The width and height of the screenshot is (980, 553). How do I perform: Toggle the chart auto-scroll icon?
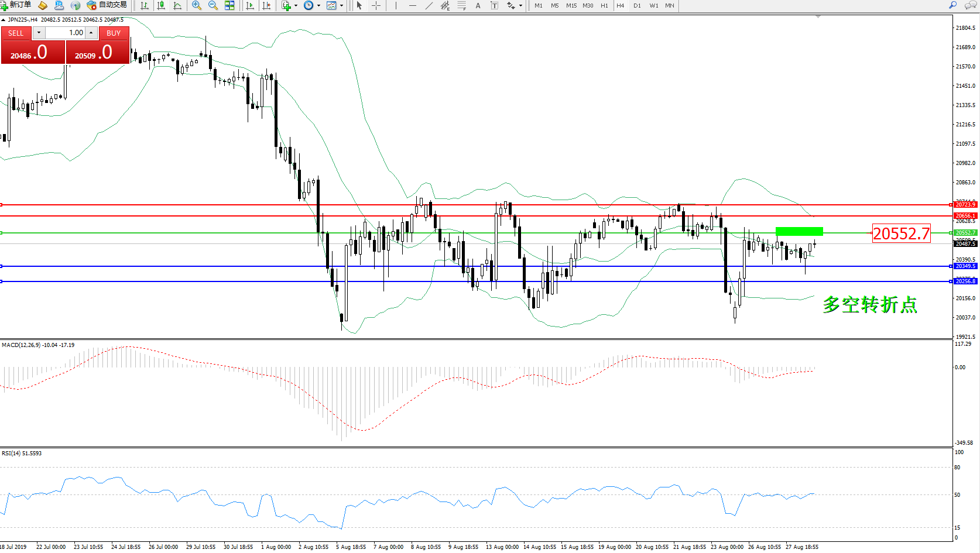(250, 5)
